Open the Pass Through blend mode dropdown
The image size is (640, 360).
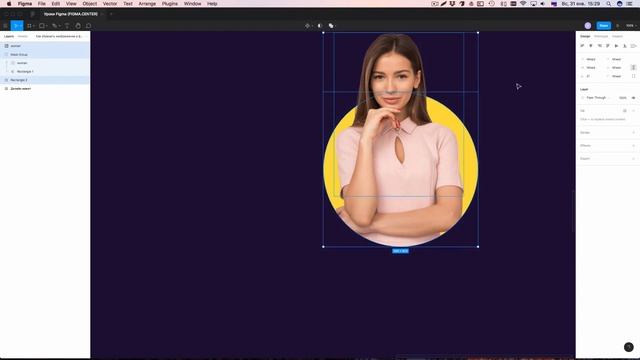tap(598, 98)
